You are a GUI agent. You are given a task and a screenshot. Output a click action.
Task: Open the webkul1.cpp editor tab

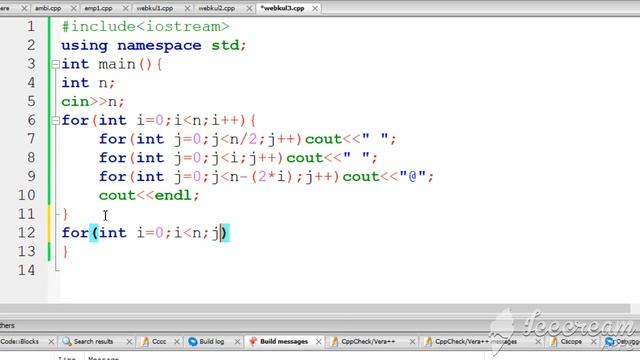154,8
